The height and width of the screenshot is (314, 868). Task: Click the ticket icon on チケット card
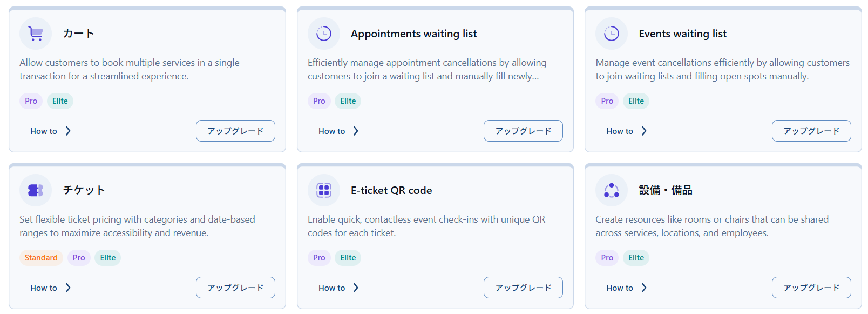coord(36,190)
